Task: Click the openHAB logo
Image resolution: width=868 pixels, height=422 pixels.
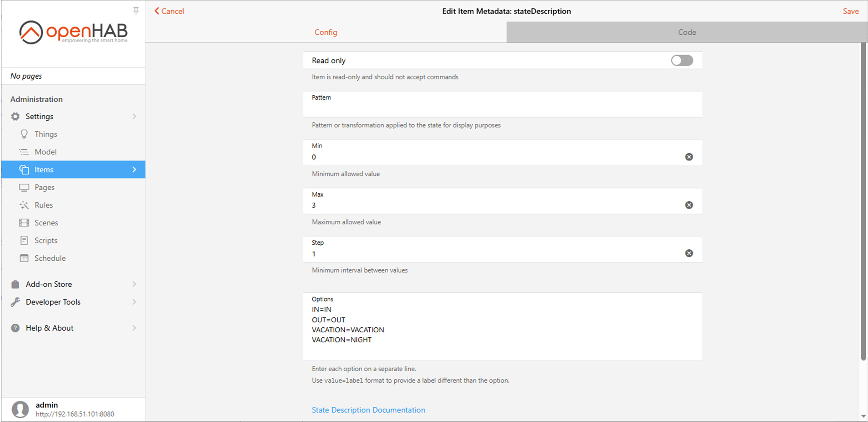Action: coord(73,32)
